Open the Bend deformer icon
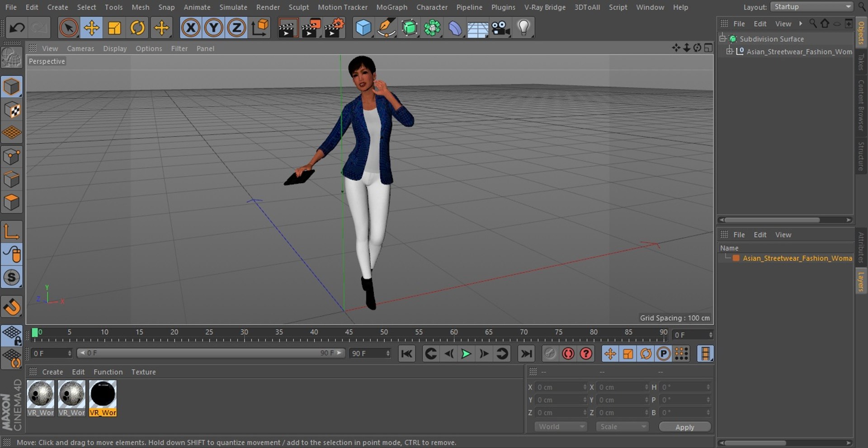This screenshot has width=868, height=448. click(x=455, y=28)
